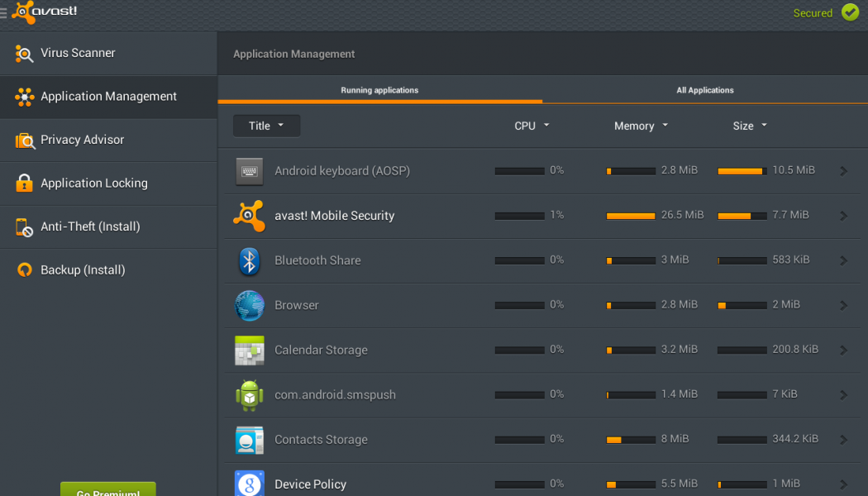868x496 pixels.
Task: Open the Virus Scanner sidebar item
Action: (x=78, y=53)
